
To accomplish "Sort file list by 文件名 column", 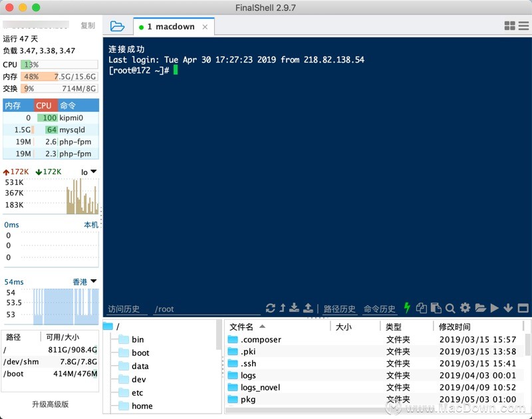I will 277,327.
